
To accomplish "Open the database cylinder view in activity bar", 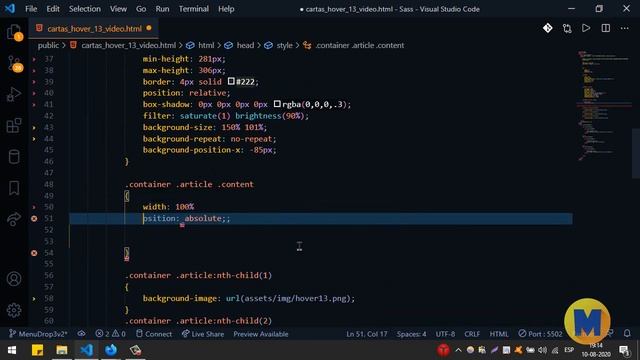I will pyautogui.click(x=14, y=157).
